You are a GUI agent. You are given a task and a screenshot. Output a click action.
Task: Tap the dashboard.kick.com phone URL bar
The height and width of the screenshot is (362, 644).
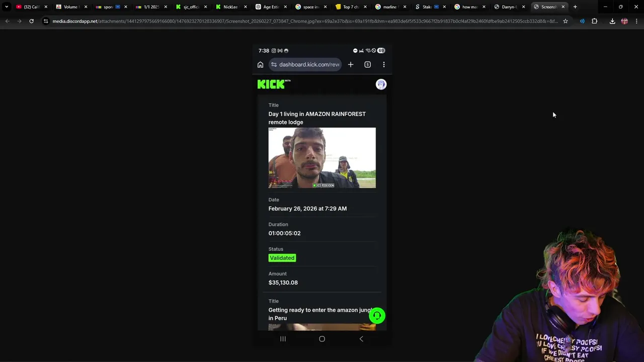pyautogui.click(x=305, y=64)
